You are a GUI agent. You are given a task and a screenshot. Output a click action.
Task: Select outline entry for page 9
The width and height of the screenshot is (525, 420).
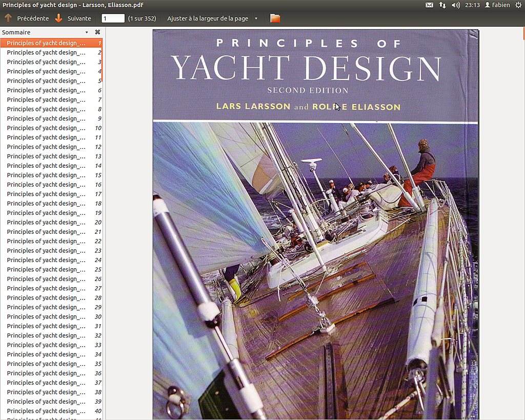52,118
